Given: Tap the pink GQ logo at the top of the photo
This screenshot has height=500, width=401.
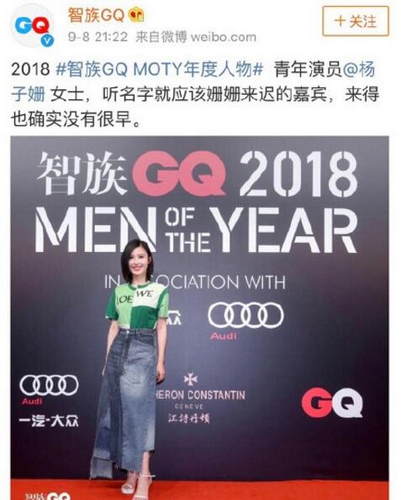Looking at the screenshot, I should pyautogui.click(x=179, y=175).
